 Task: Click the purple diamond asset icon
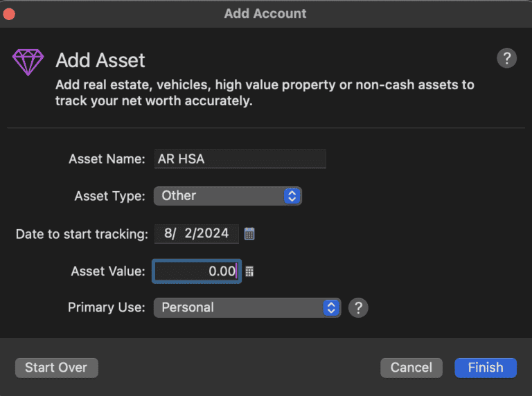point(28,62)
